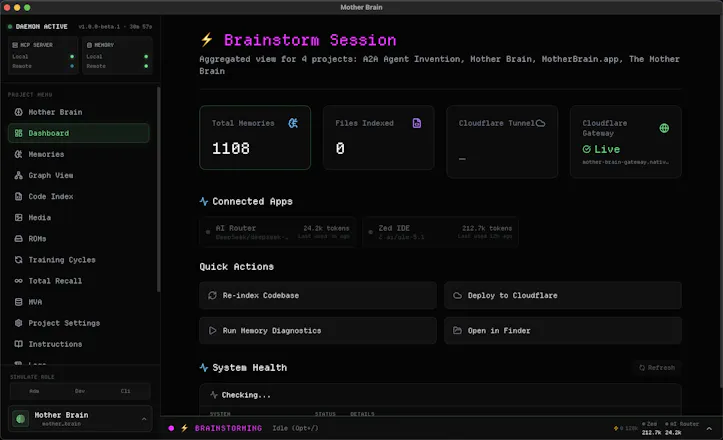The height and width of the screenshot is (440, 723).
Task: Click the Zed token counter in status bar
Action: point(651,428)
